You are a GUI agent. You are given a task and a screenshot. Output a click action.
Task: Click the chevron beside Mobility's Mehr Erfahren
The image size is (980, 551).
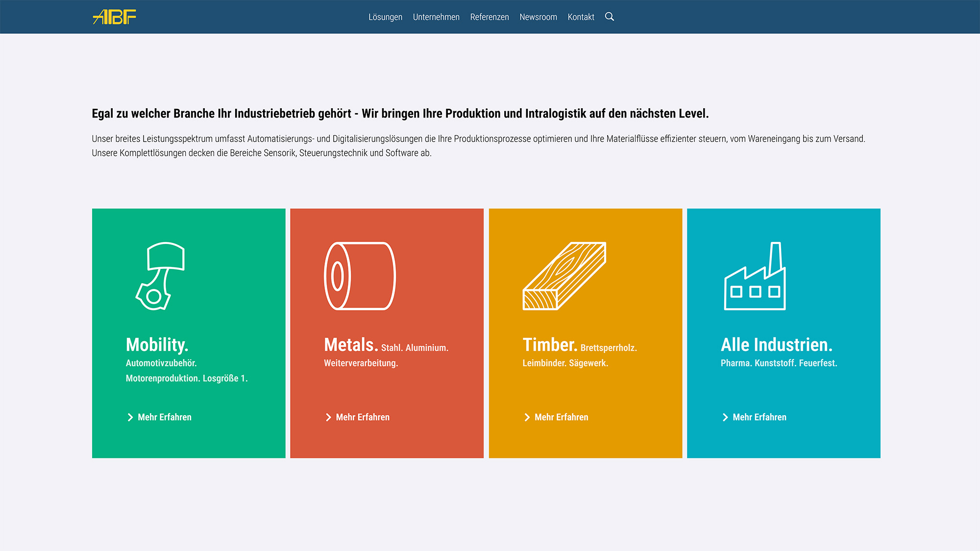(129, 417)
